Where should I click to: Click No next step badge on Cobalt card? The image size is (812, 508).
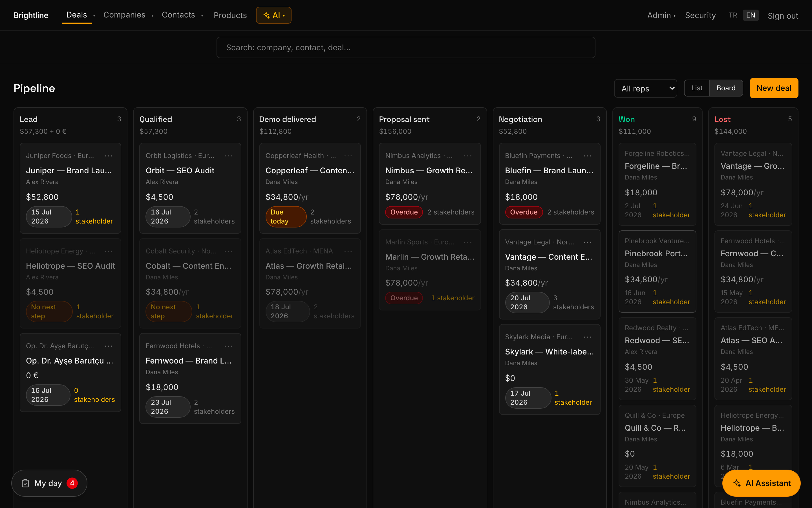click(x=169, y=312)
